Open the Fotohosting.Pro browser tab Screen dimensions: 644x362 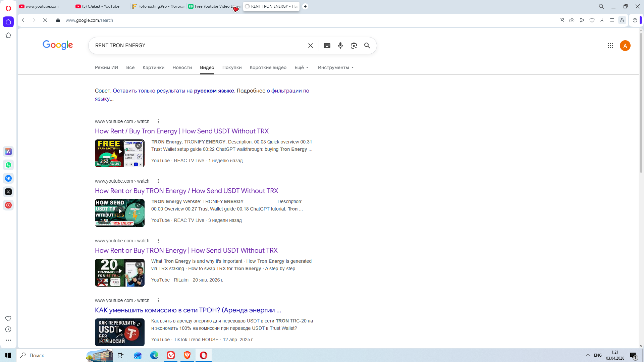click(x=158, y=6)
